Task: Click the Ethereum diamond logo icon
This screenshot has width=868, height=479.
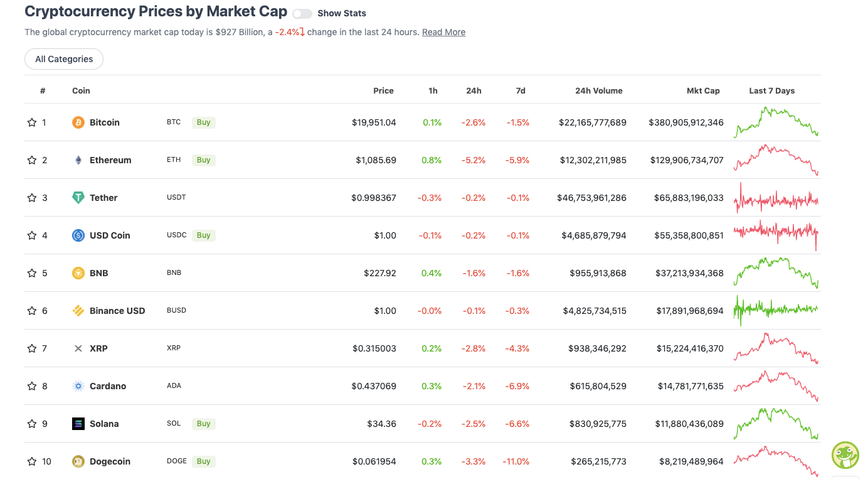Action: (78, 160)
